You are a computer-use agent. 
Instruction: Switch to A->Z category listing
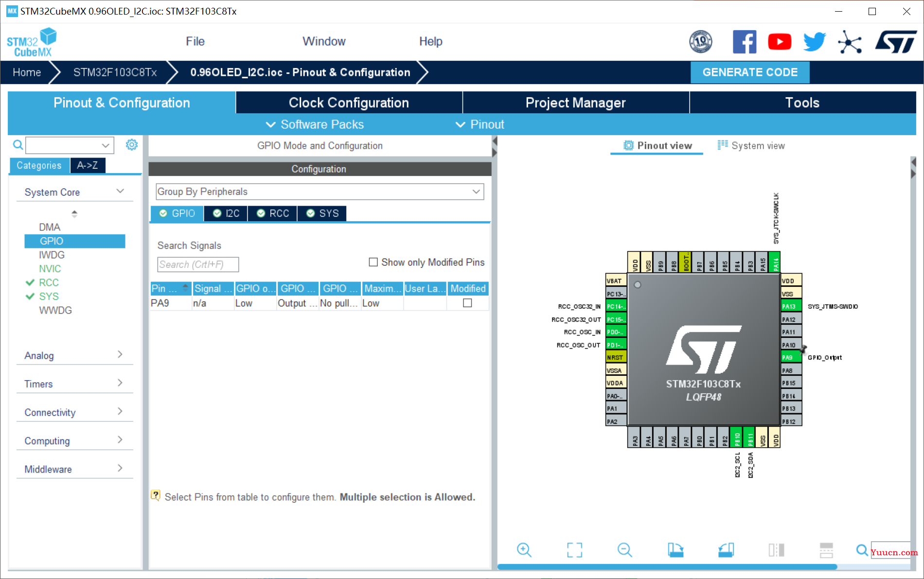point(88,165)
